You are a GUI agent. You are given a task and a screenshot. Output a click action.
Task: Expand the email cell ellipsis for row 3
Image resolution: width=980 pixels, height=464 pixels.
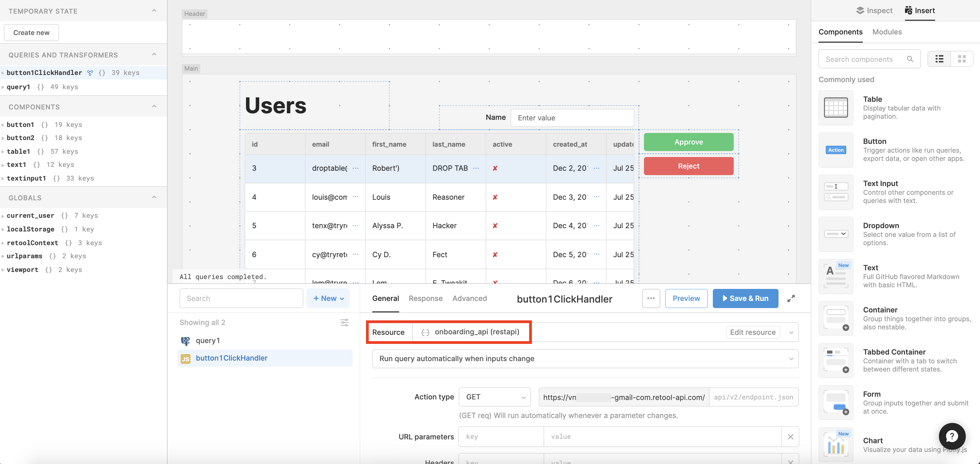click(355, 168)
